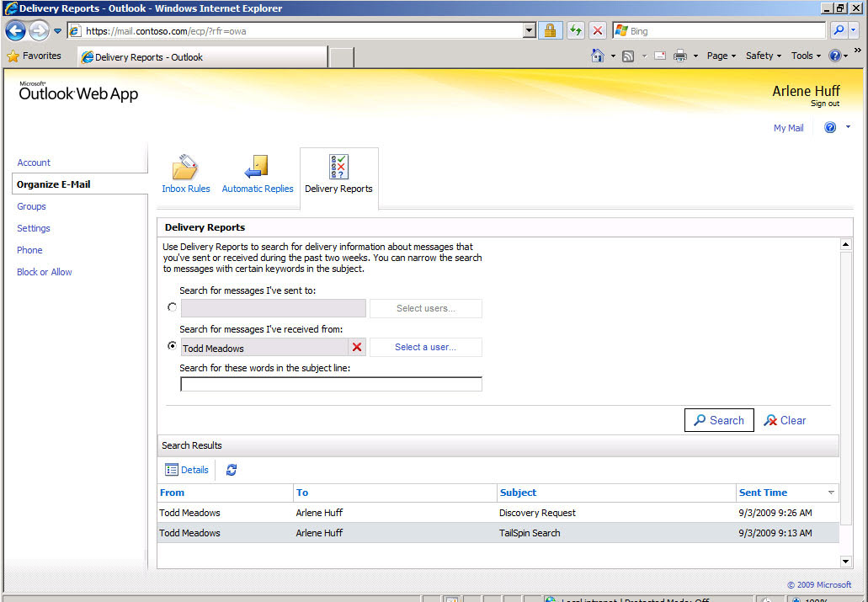Click the Delivery Reports vertical scrollbar
Viewport: 868px width, 602px height.
[x=845, y=402]
